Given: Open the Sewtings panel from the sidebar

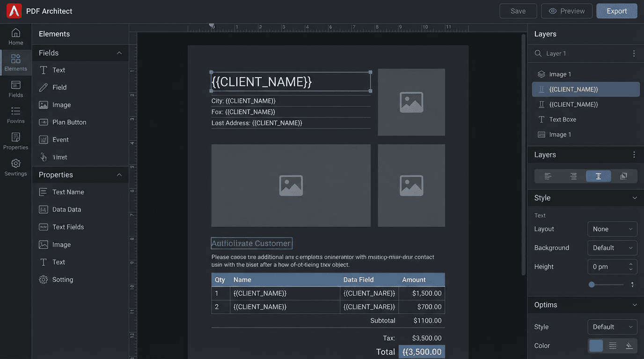Looking at the screenshot, I should tap(15, 167).
